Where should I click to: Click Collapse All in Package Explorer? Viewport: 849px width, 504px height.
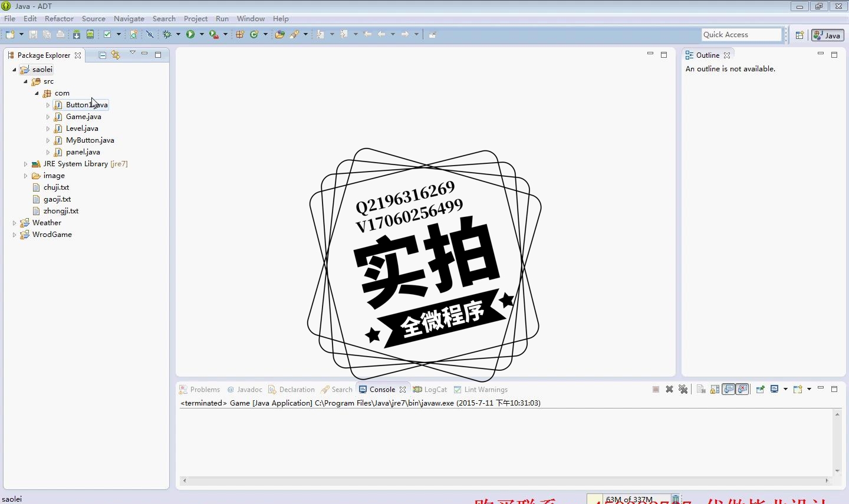click(103, 55)
